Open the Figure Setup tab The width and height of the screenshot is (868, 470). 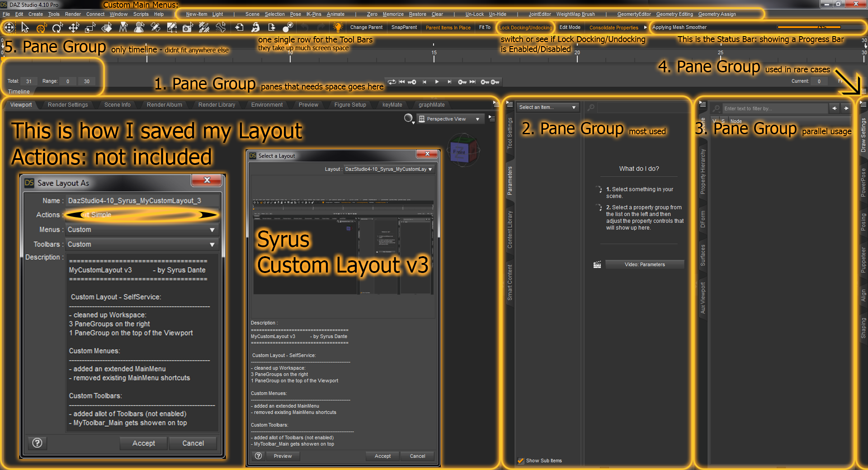pos(350,105)
